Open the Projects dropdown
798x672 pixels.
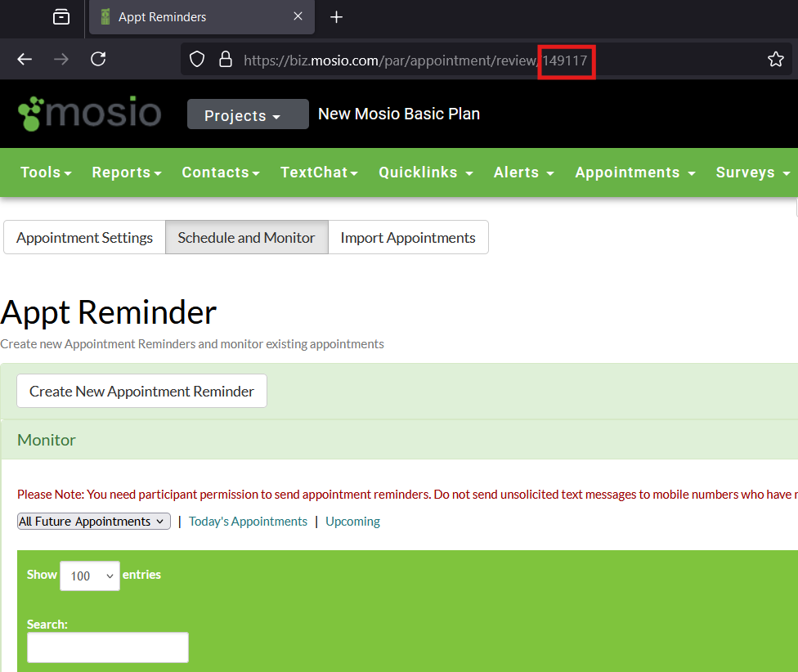tap(248, 114)
